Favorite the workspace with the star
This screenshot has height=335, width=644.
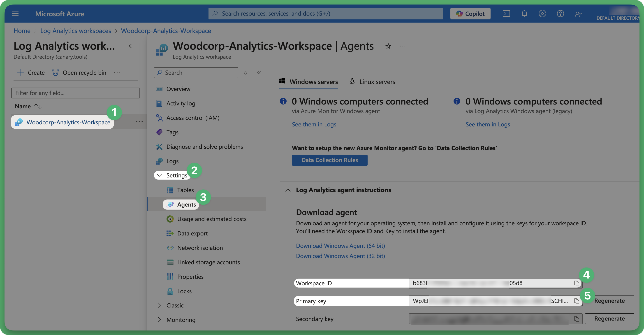click(388, 46)
